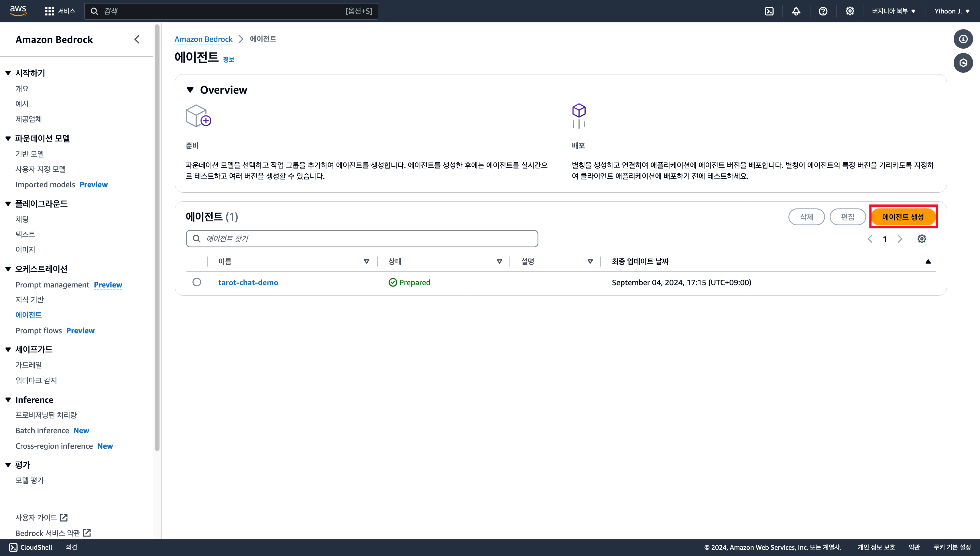Click the agents table preferences gear icon

pyautogui.click(x=922, y=239)
